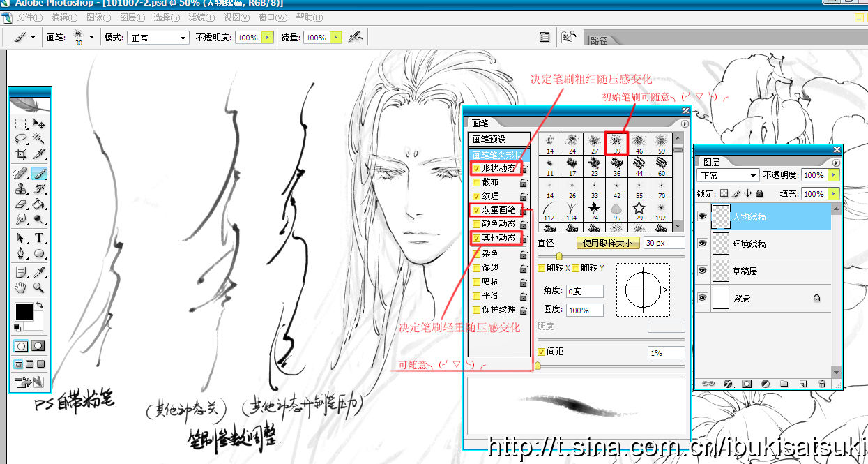Screen dimensions: 868x464
Task: Select the Clone Stamp tool
Action: [21, 188]
